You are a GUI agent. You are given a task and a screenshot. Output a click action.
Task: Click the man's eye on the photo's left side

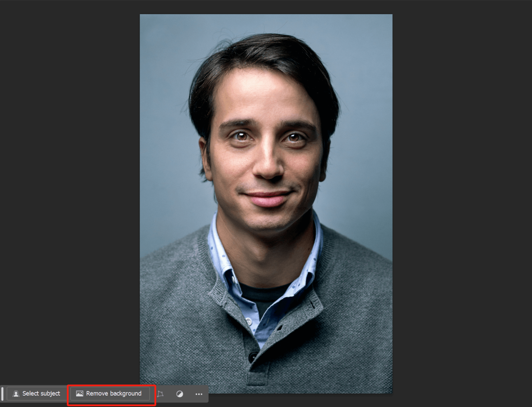coord(241,136)
